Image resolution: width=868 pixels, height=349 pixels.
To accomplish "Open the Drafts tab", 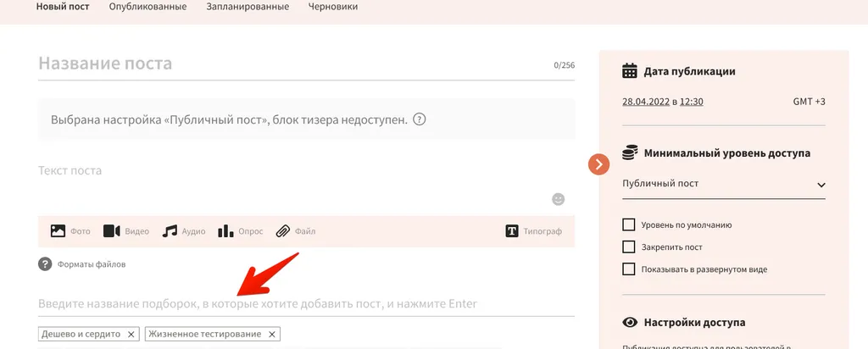I will pyautogui.click(x=332, y=7).
